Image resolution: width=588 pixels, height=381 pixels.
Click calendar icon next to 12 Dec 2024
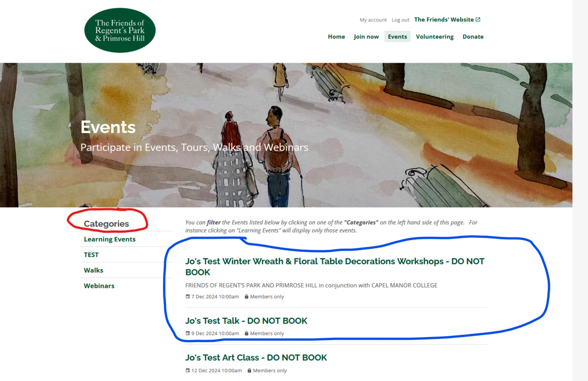[188, 371]
